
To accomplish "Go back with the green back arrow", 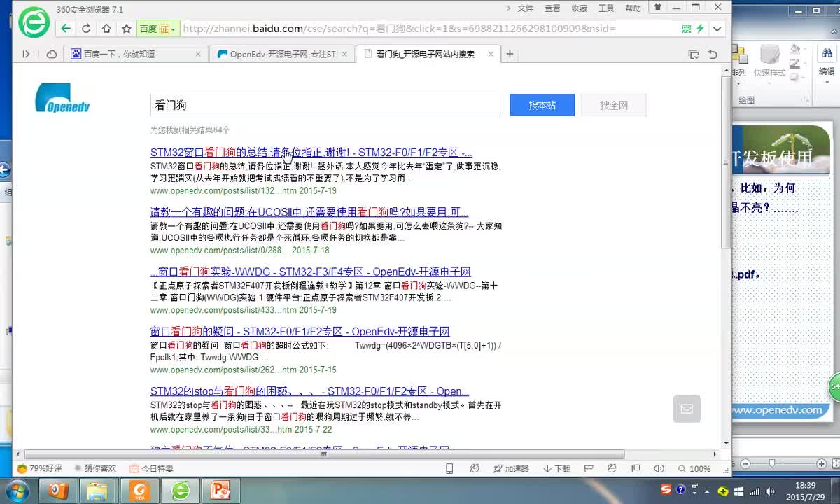I will tap(66, 29).
